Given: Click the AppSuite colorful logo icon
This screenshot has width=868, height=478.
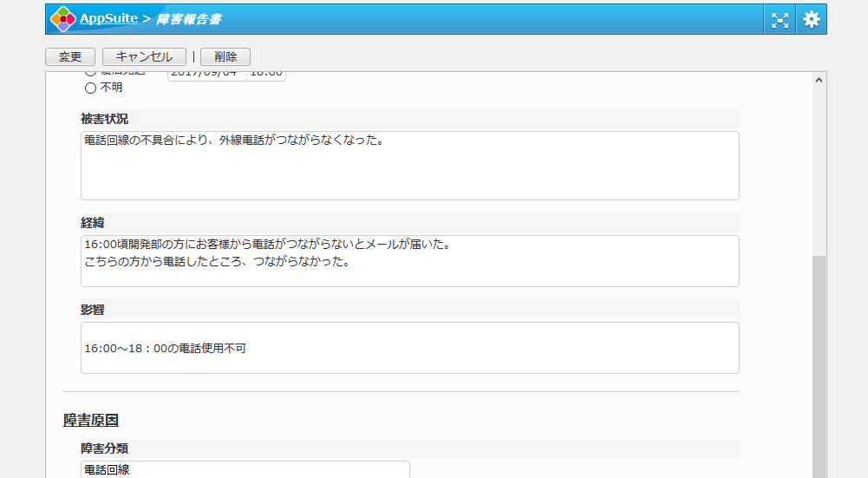Looking at the screenshot, I should pyautogui.click(x=63, y=19).
